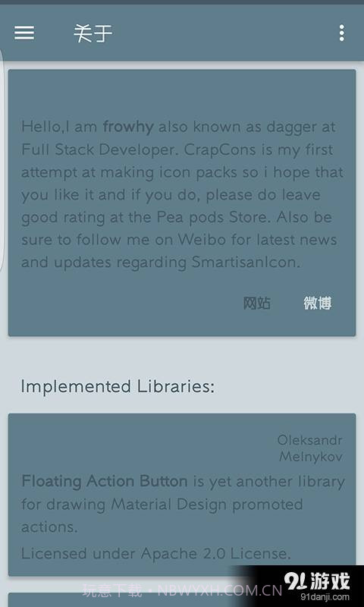The height and width of the screenshot is (607, 364).
Task: Tap the Licensed under Apache 2.0 License text
Action: (x=156, y=553)
